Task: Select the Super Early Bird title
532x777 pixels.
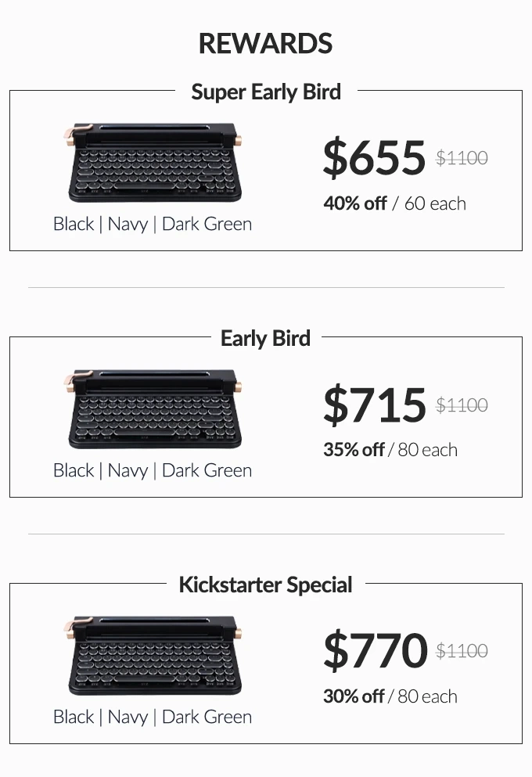Action: [266, 92]
